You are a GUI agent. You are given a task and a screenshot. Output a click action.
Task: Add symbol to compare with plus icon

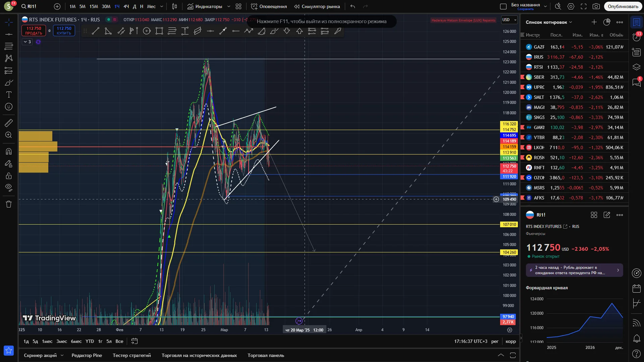click(57, 6)
